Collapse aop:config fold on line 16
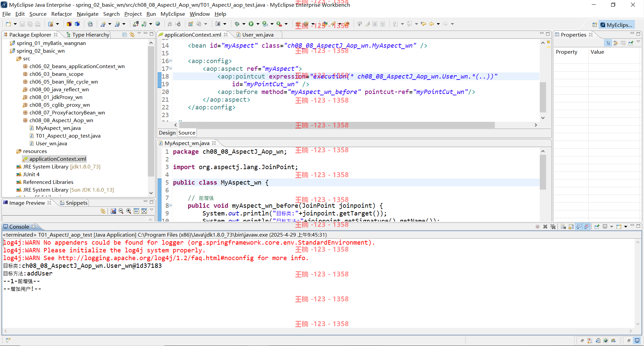644x346 pixels. point(170,61)
